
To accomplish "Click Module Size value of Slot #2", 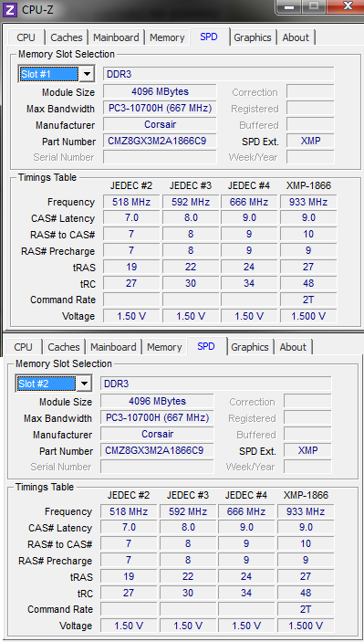I will [x=157, y=401].
